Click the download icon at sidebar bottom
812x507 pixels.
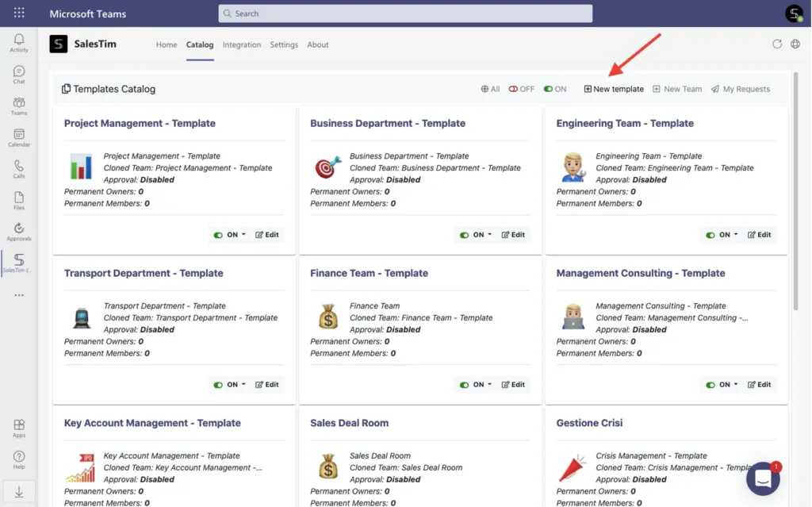(x=19, y=492)
